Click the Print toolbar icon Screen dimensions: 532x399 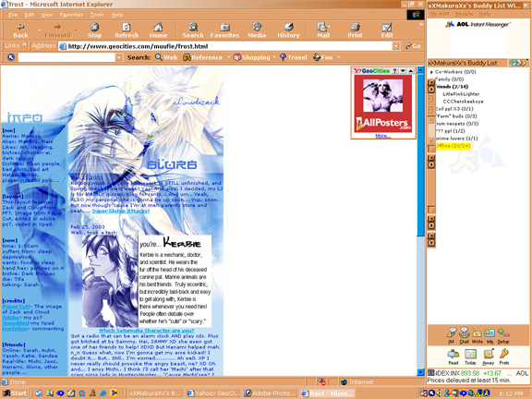[355, 30]
